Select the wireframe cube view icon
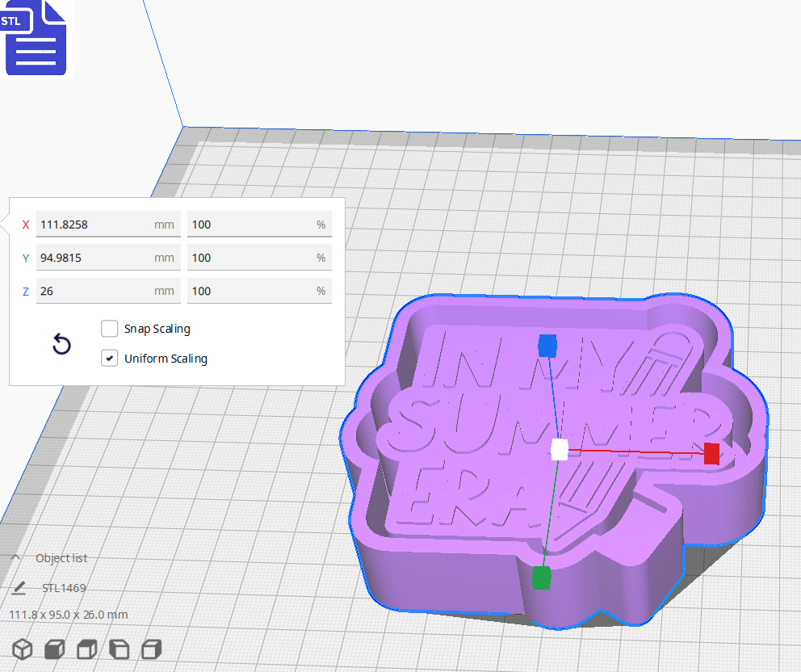Screen dimensions: 801x672 tap(22, 649)
